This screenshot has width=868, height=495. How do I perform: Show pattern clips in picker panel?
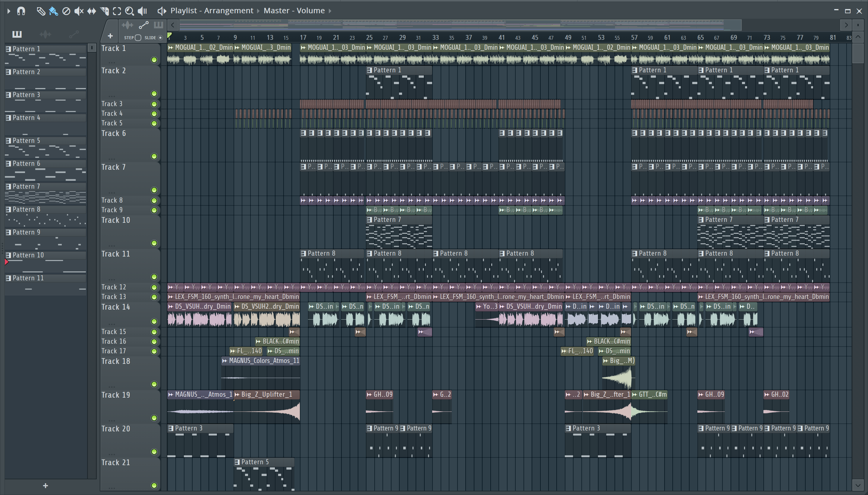coord(17,34)
